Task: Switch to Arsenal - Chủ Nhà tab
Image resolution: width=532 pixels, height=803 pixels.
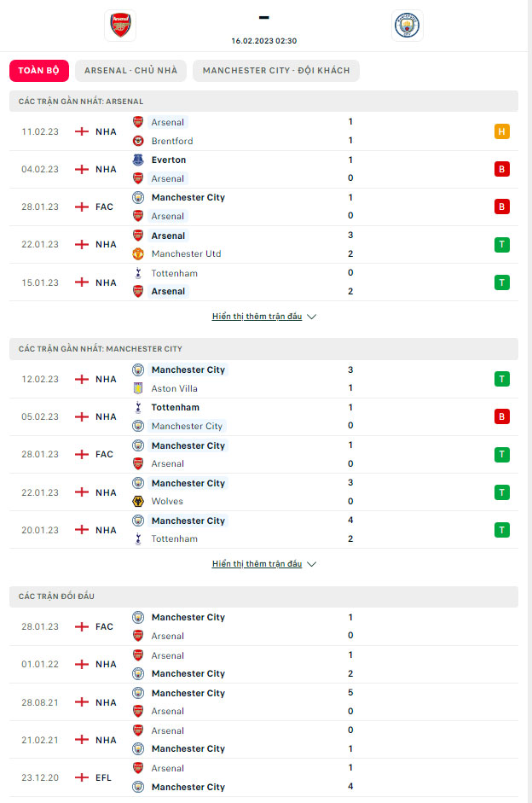Action: 130,70
